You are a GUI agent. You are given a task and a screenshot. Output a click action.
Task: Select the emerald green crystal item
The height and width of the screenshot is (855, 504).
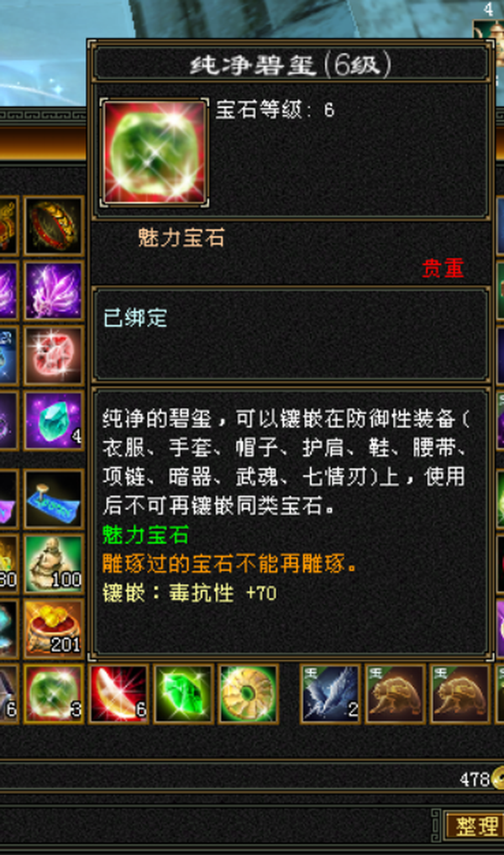183,694
